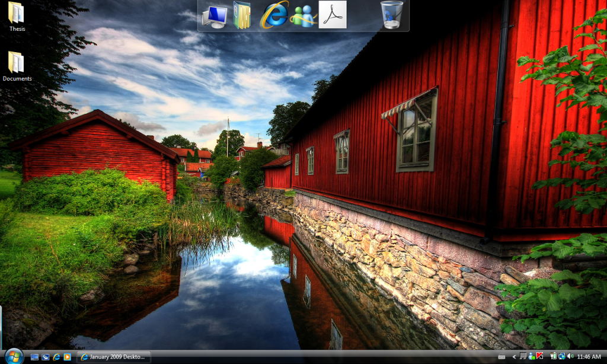Open Windows Media Player from quick launch
Screen dimensions: 607x364
click(67, 357)
